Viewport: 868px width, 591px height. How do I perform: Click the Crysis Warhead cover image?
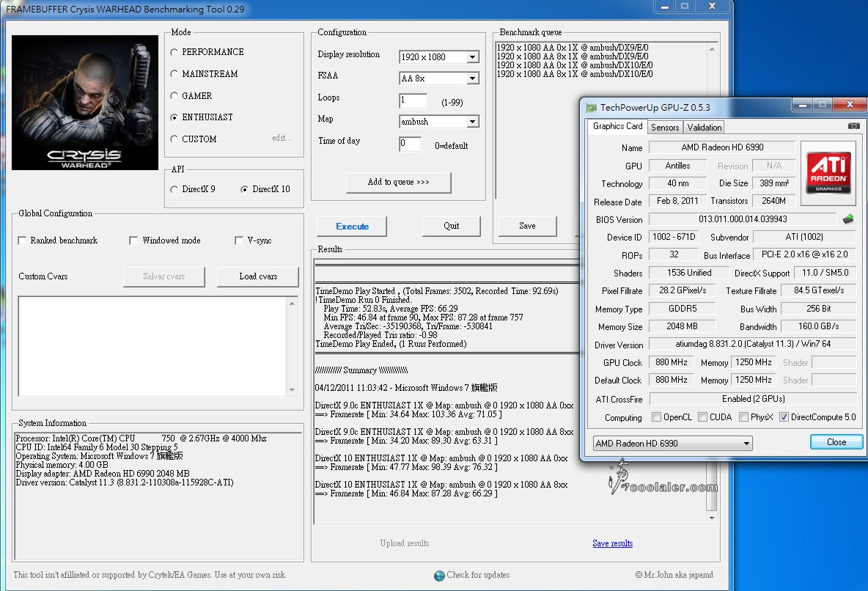click(85, 103)
